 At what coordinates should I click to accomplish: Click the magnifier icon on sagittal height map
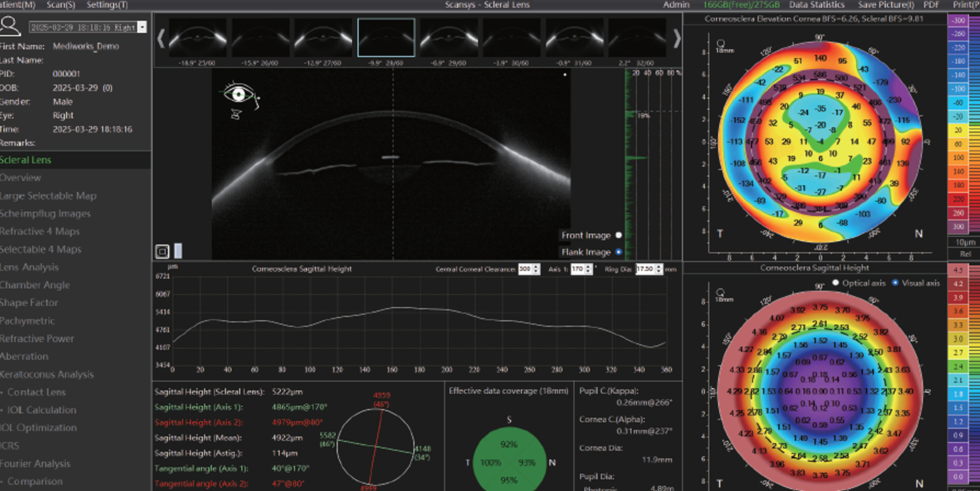[720, 292]
